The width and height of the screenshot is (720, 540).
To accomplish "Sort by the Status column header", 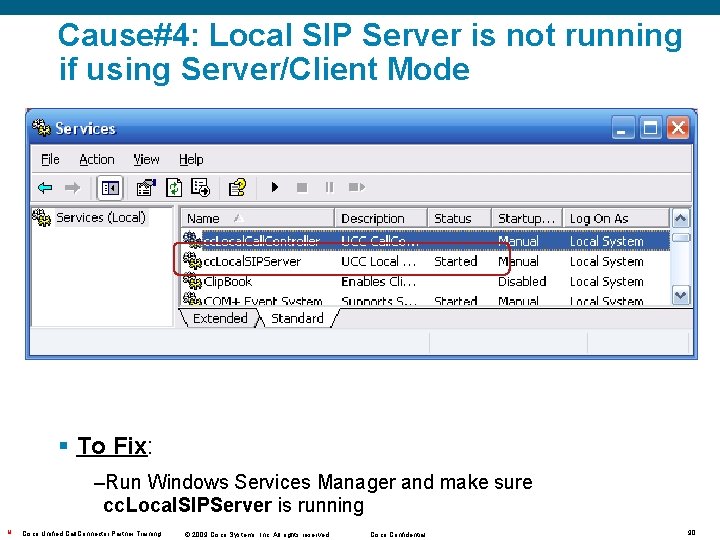I will (x=460, y=218).
